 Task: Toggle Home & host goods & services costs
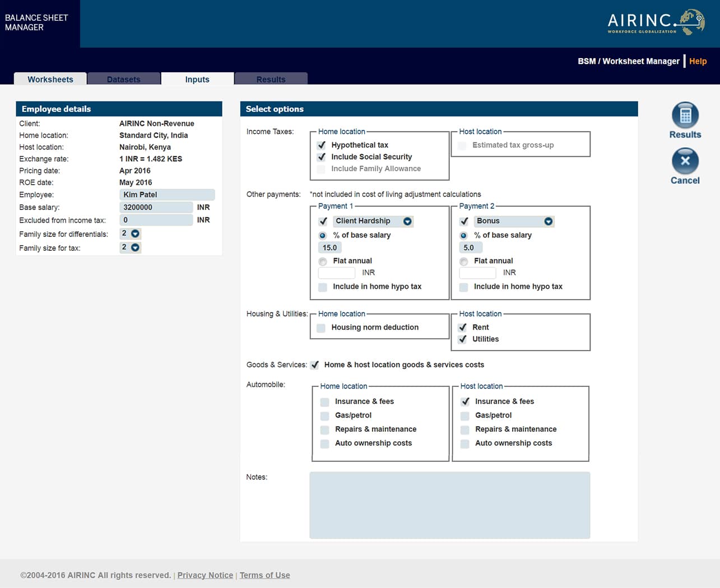tap(315, 365)
